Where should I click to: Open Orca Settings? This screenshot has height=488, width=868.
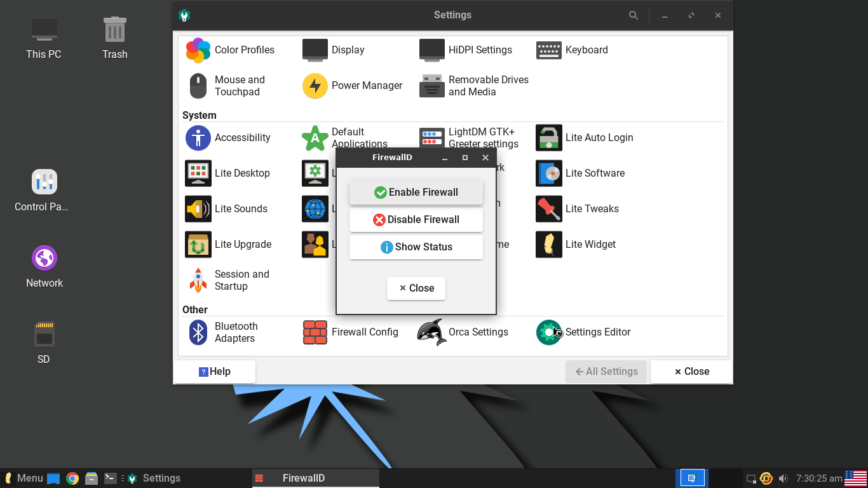click(463, 332)
